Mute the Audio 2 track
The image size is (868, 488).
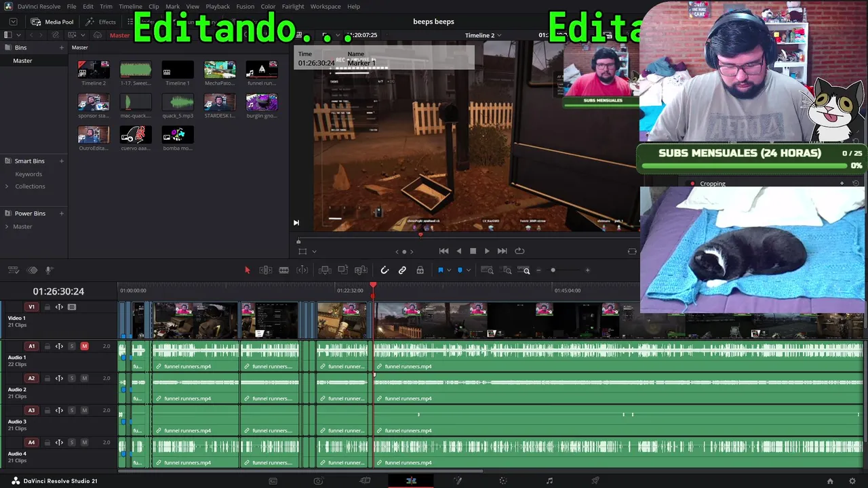point(84,378)
